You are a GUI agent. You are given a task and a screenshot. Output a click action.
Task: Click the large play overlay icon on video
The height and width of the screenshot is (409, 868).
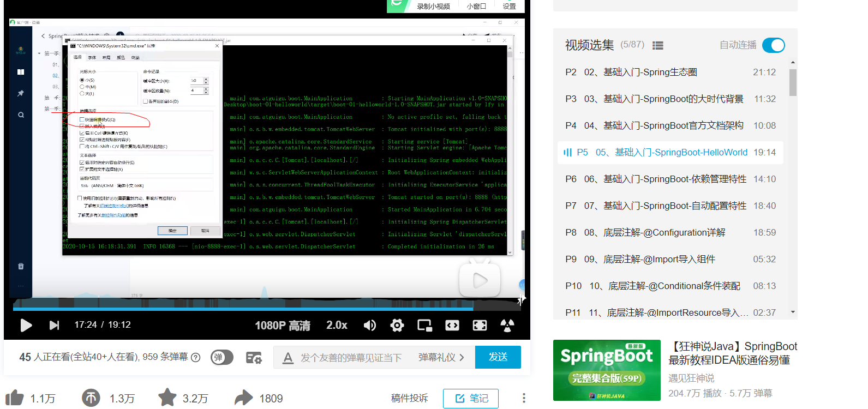[480, 280]
